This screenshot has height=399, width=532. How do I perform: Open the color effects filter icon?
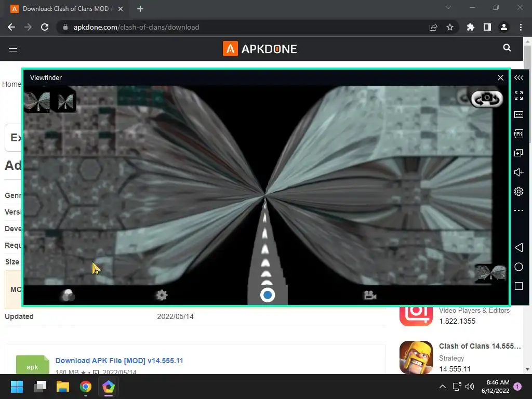pyautogui.click(x=68, y=295)
